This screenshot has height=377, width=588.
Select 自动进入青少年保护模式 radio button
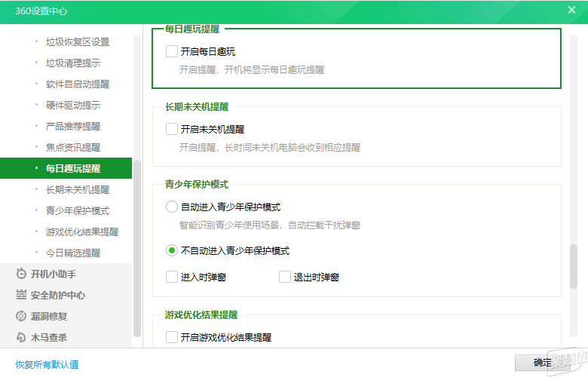[x=172, y=207]
